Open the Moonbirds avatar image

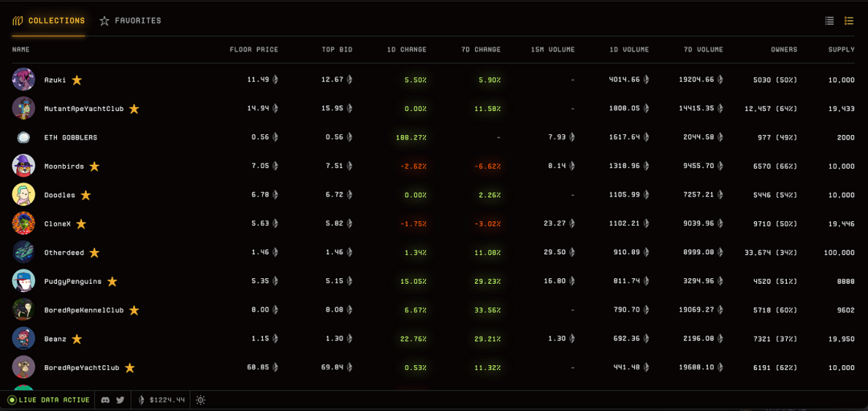[x=24, y=166]
